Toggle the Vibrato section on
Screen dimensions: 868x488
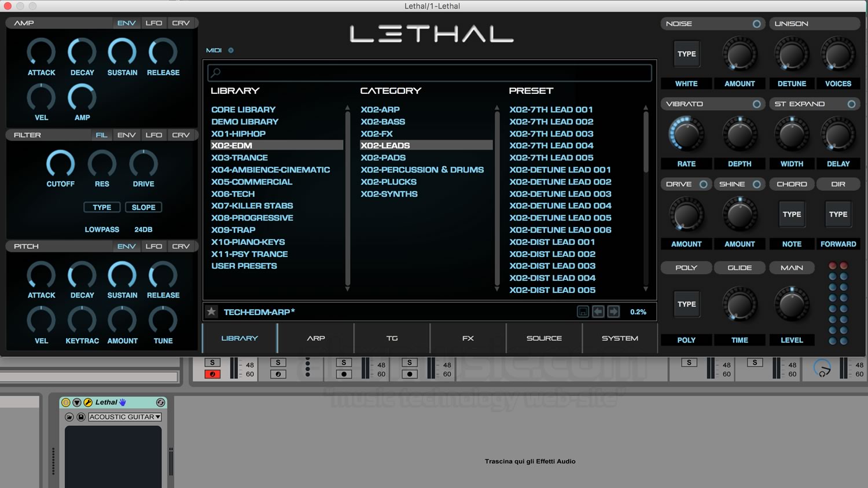756,104
